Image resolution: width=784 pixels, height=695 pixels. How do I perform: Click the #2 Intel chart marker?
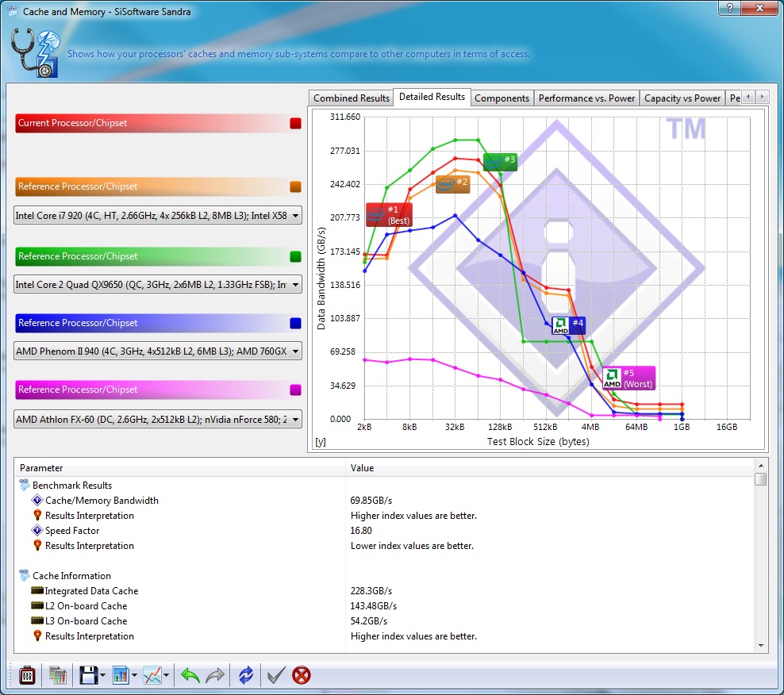point(452,185)
